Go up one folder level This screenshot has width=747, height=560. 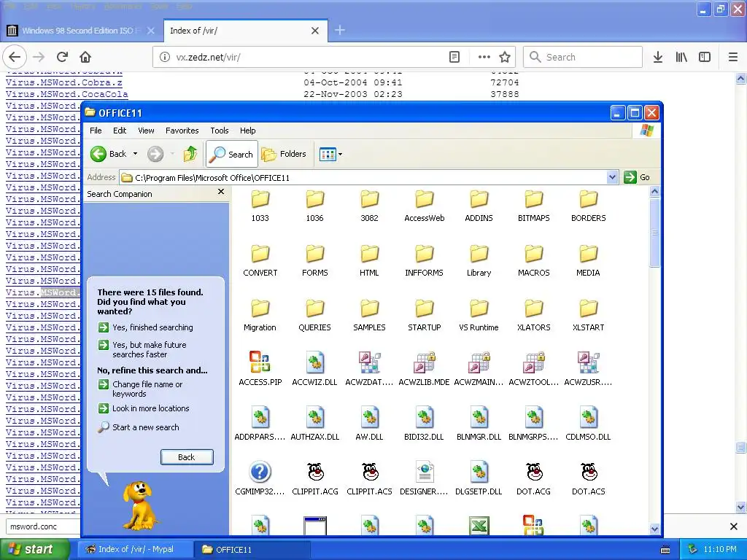(x=190, y=154)
